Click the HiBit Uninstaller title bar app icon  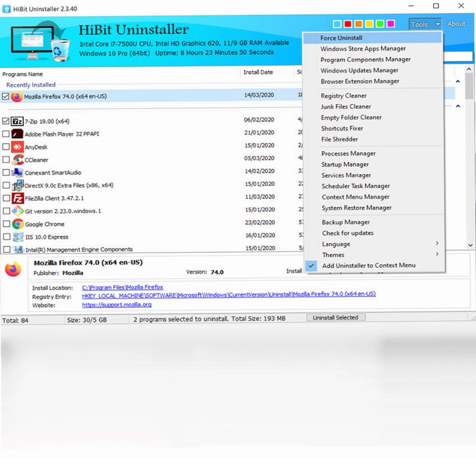click(x=6, y=9)
